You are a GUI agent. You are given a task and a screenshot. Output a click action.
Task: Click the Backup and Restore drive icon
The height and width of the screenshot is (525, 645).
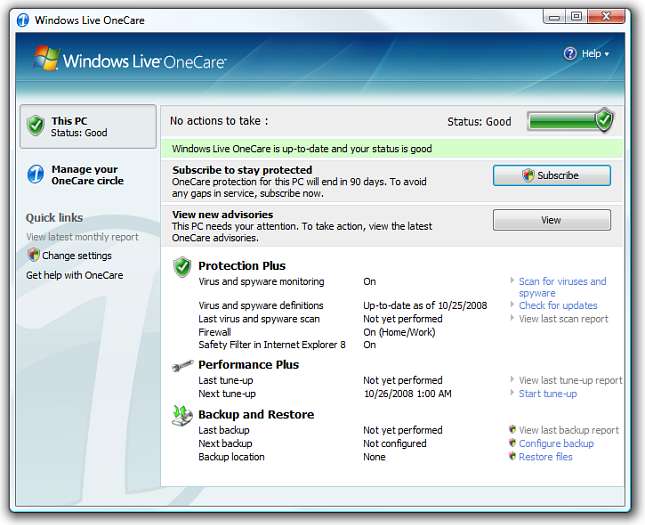[182, 416]
